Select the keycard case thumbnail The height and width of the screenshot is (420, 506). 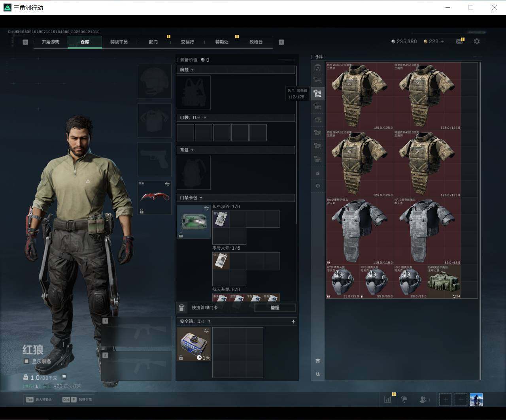pos(194,222)
